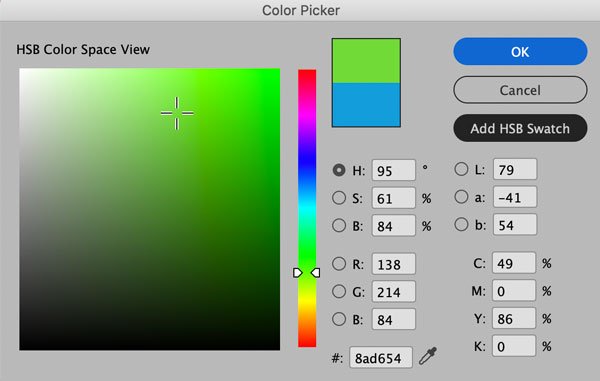Click Add HSB Swatch button
The width and height of the screenshot is (600, 381).
tap(520, 129)
